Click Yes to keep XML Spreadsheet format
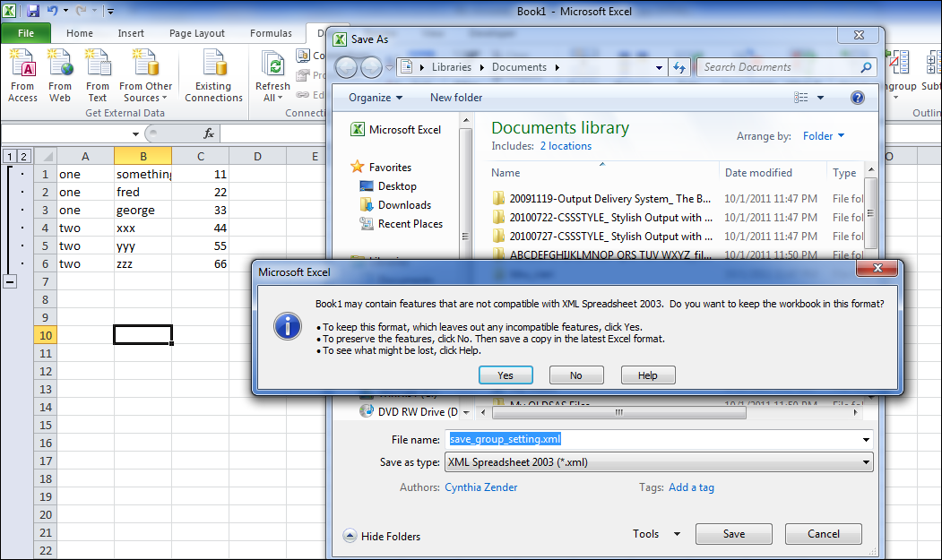942x560 pixels. coord(505,375)
